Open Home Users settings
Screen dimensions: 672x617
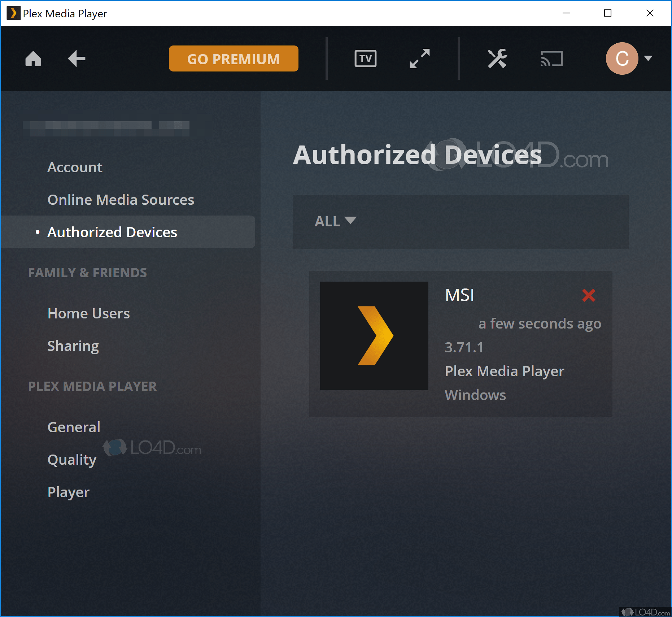tap(89, 313)
